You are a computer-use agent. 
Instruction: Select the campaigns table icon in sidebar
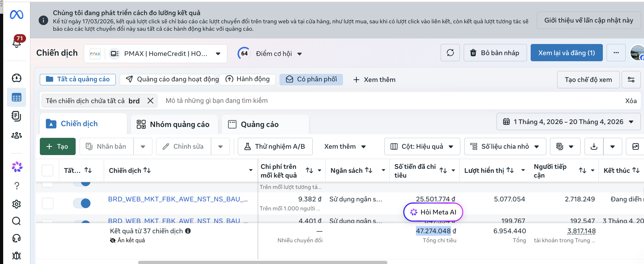[16, 97]
